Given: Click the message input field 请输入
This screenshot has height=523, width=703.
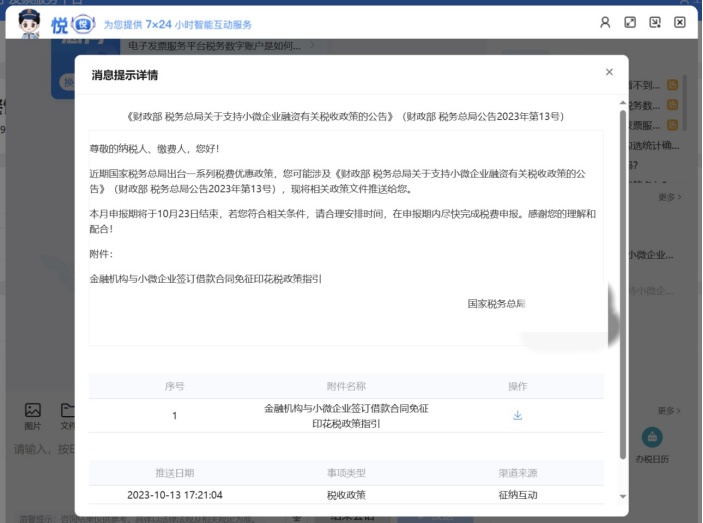Looking at the screenshot, I should 40,450.
